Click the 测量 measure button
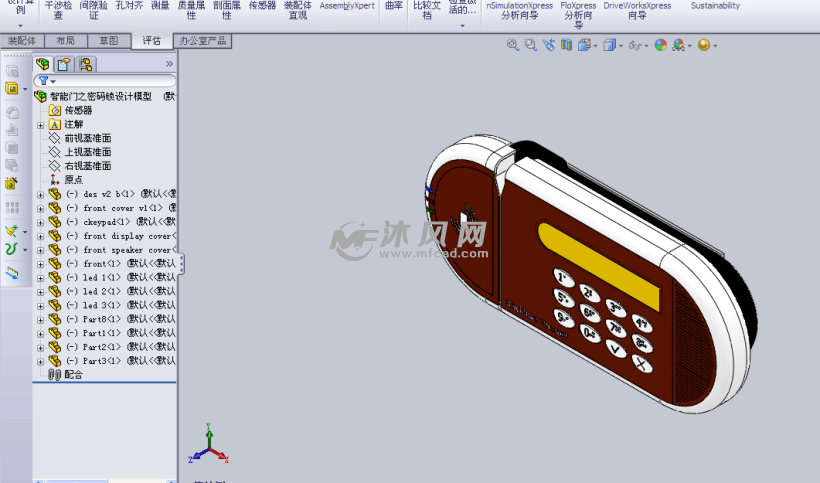Viewport: 820px width, 483px height. point(160,6)
